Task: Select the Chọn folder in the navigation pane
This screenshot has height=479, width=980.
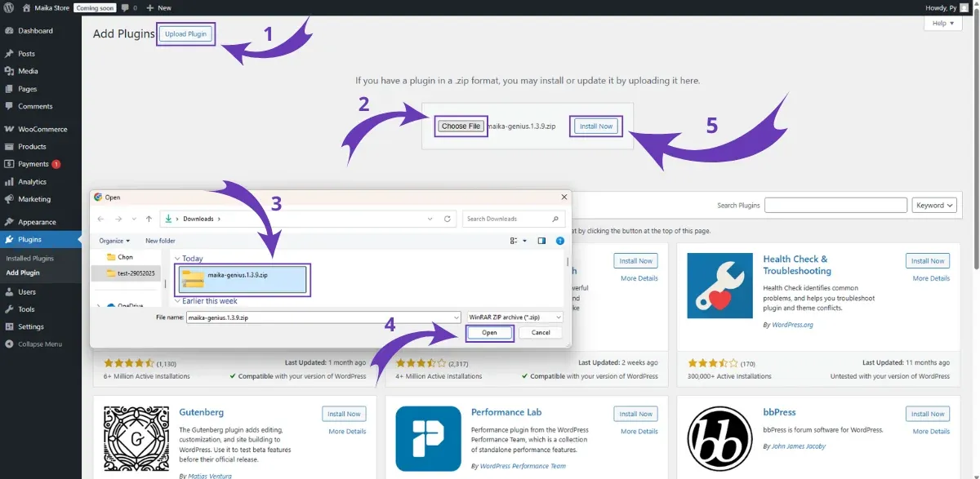Action: coord(119,257)
